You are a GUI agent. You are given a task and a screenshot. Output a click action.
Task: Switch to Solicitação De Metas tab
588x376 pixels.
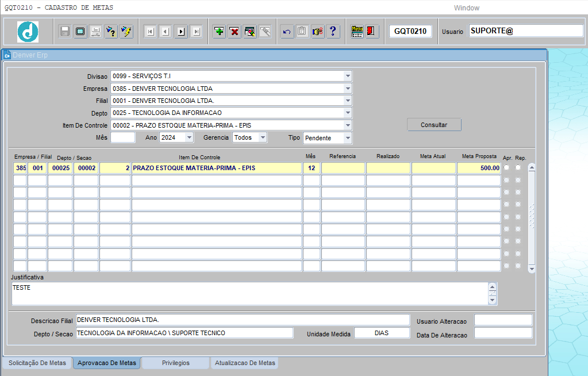[x=37, y=363]
